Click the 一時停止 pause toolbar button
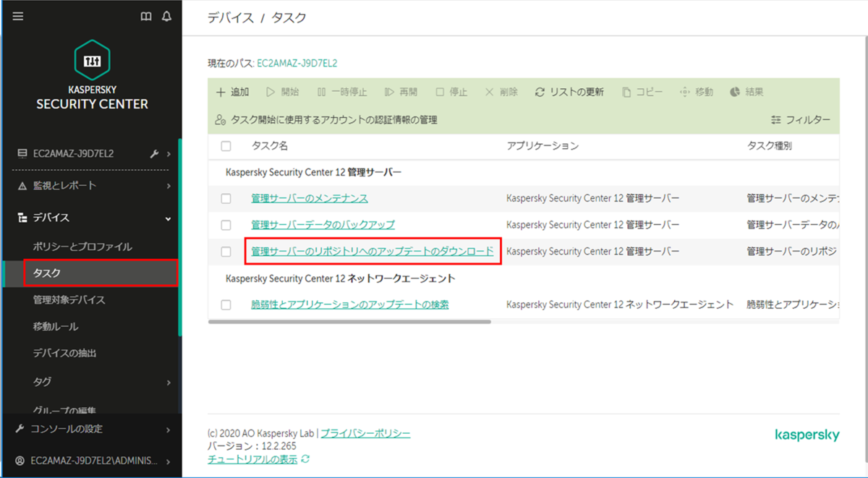This screenshot has width=868, height=478. pos(341,92)
